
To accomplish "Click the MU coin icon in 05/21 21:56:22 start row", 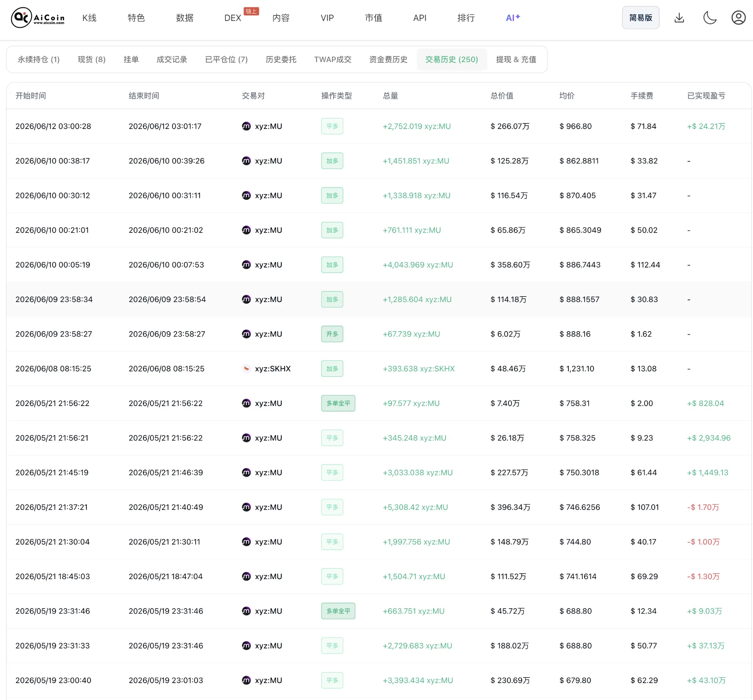I will pyautogui.click(x=246, y=403).
